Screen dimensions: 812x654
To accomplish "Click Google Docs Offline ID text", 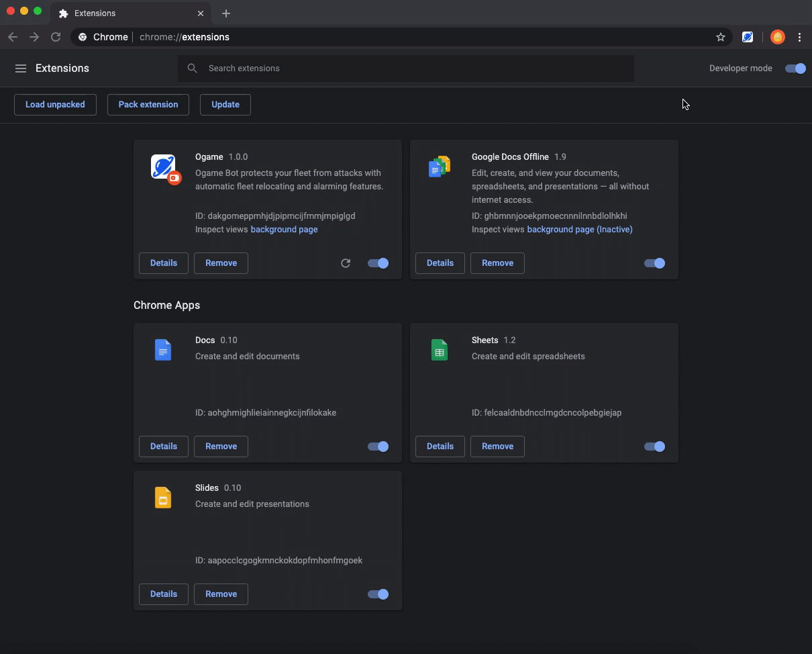I will 550,216.
